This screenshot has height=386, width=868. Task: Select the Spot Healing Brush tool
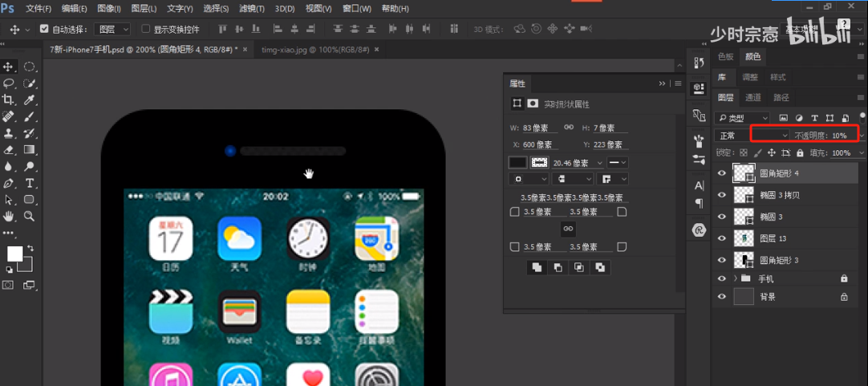(x=9, y=116)
